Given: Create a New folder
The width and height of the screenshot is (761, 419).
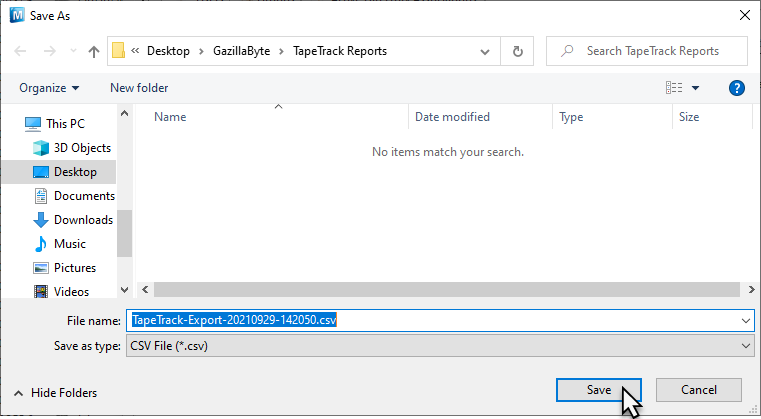Looking at the screenshot, I should pos(139,88).
